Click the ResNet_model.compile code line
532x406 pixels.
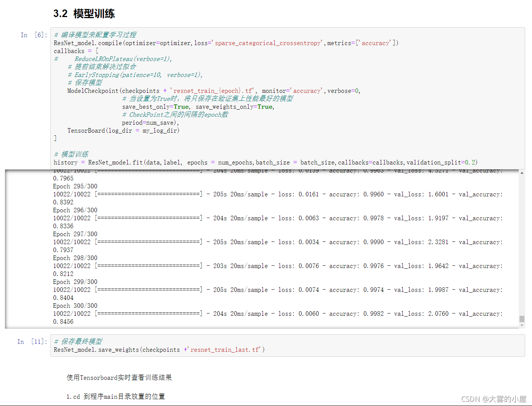[226, 43]
